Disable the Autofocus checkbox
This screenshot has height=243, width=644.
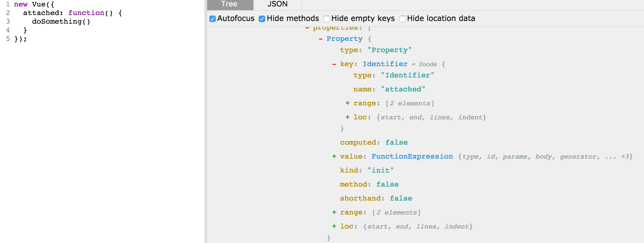pos(212,19)
